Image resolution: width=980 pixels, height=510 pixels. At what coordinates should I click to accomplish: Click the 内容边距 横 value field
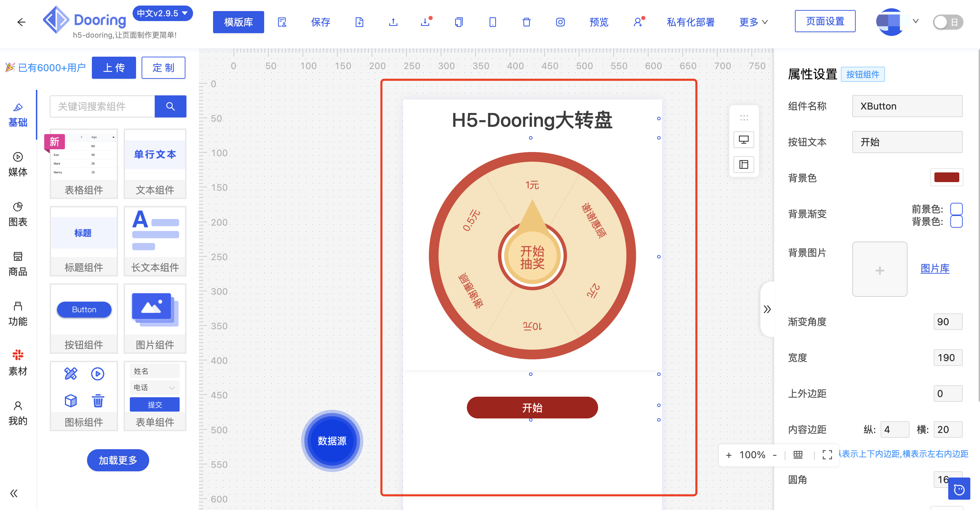point(948,429)
